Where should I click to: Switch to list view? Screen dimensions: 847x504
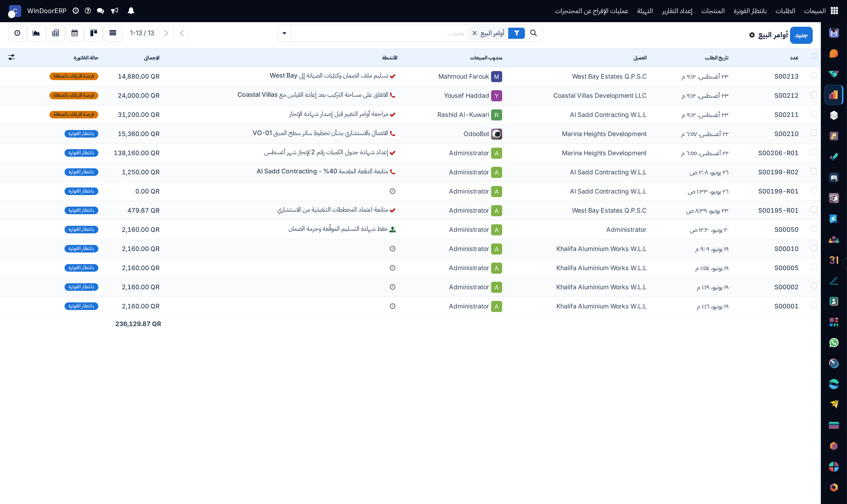tap(113, 33)
